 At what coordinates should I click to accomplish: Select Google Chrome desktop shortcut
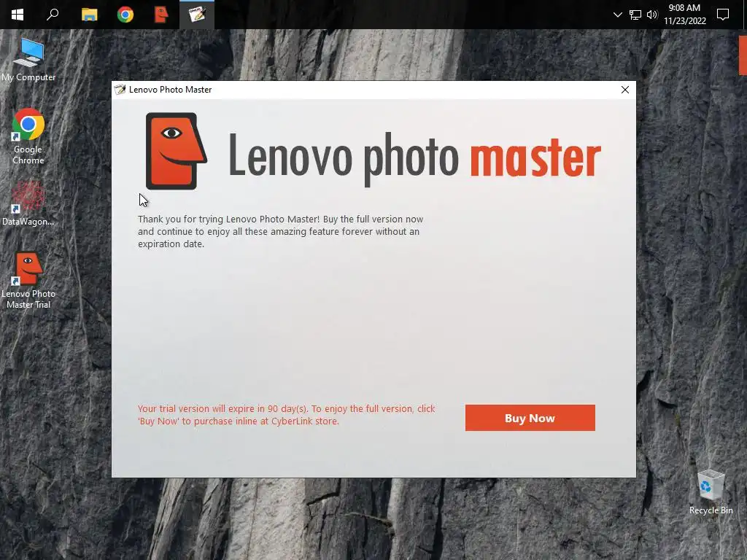pos(28,136)
